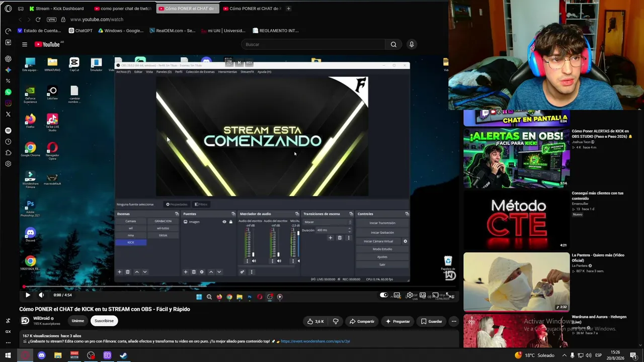The height and width of the screenshot is (362, 644).
Task: Open the ChatGPT bookmark
Action: [x=80, y=31]
